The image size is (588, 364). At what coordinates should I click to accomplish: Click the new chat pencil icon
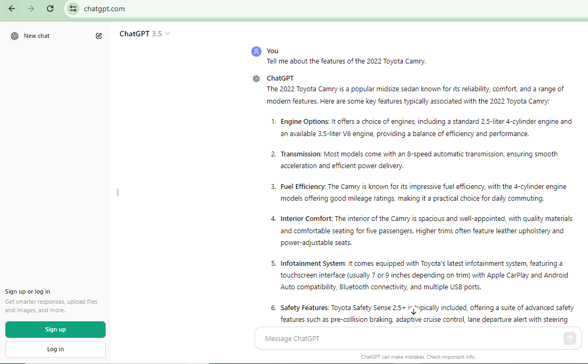pos(99,36)
